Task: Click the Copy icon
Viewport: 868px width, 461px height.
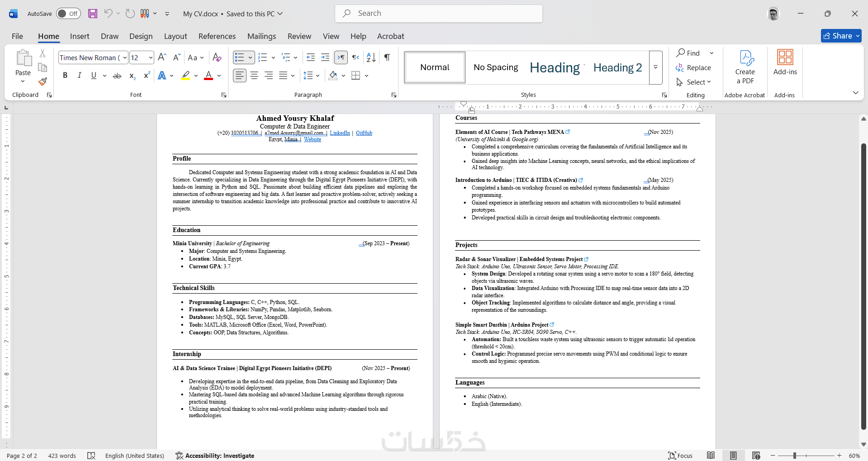Action: pyautogui.click(x=43, y=67)
